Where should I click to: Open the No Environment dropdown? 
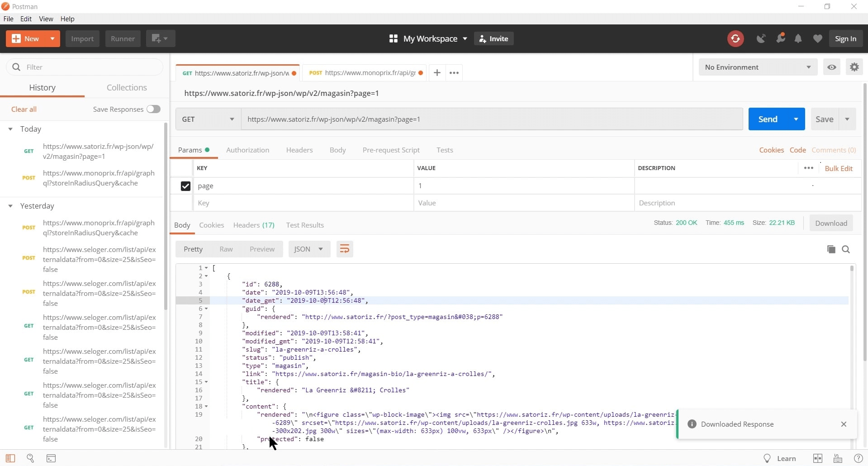coord(758,67)
